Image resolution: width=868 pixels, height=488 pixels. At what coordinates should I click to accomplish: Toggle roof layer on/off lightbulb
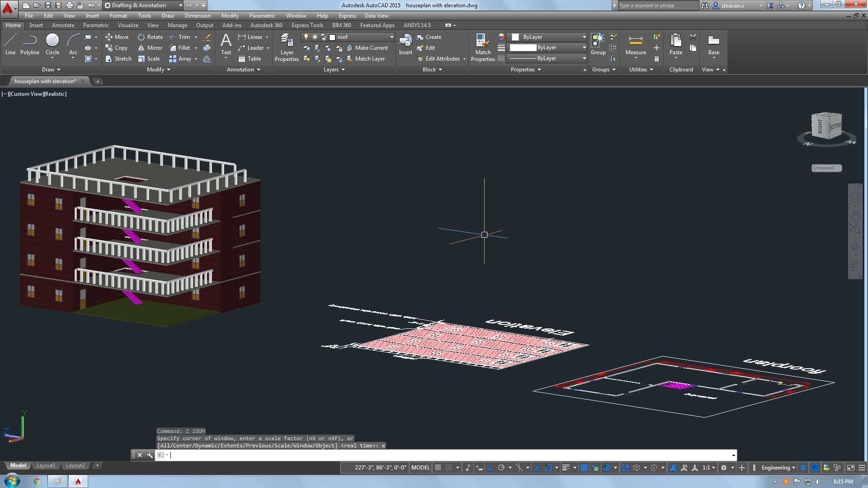coord(306,37)
